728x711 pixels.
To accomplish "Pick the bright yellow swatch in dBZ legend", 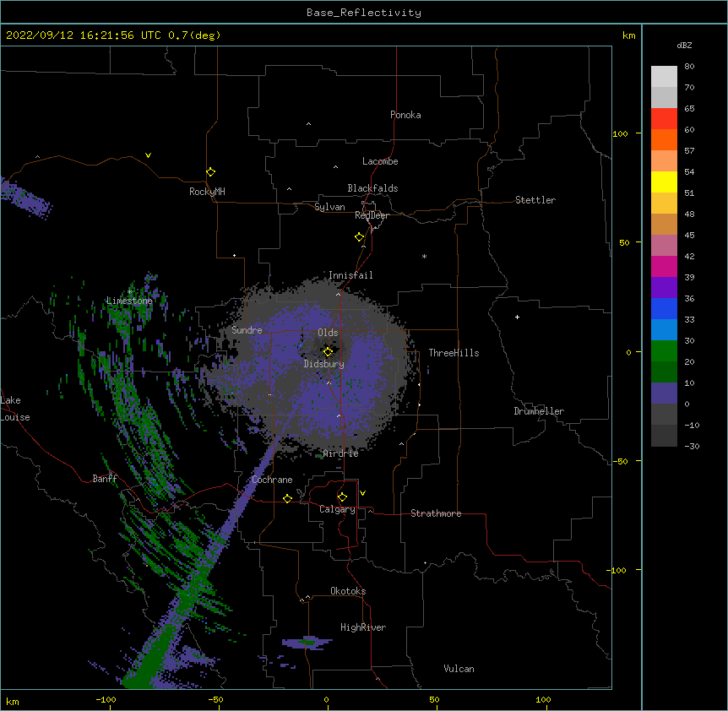I will [x=664, y=182].
